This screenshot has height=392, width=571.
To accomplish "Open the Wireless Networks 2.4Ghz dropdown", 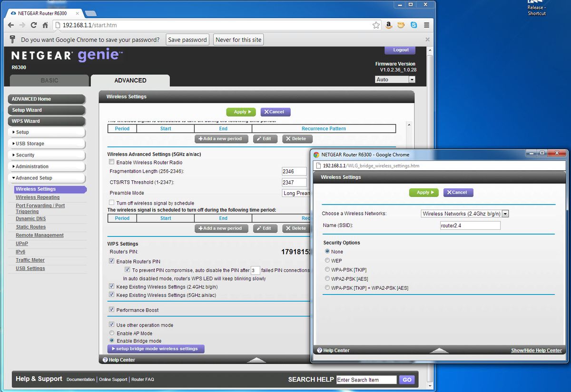I will [x=505, y=214].
